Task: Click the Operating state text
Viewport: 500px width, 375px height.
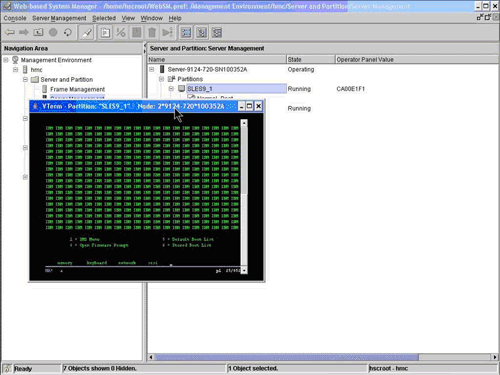Action: click(301, 69)
